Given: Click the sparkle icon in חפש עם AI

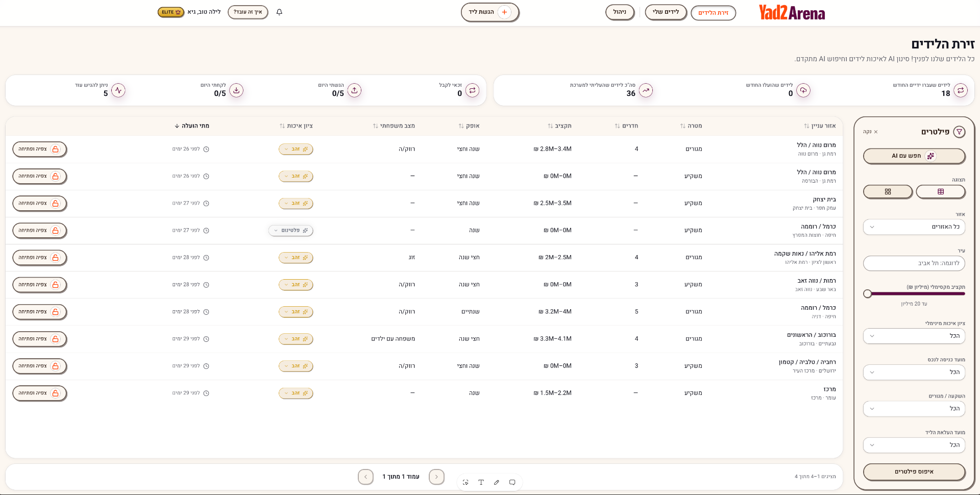Looking at the screenshot, I should click(x=930, y=156).
